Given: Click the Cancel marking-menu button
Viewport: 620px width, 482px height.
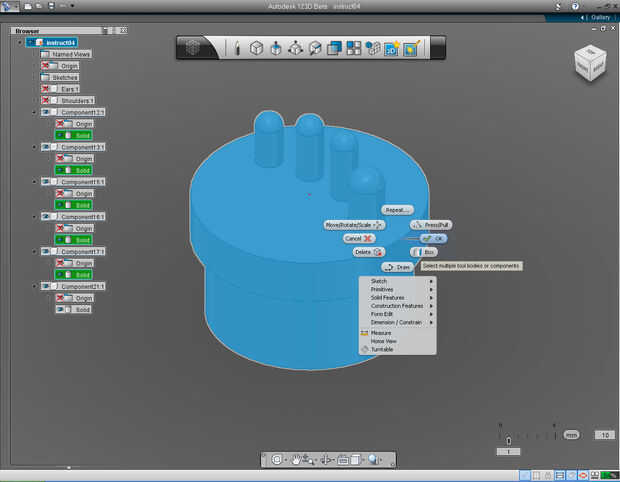Looking at the screenshot, I should pos(359,238).
